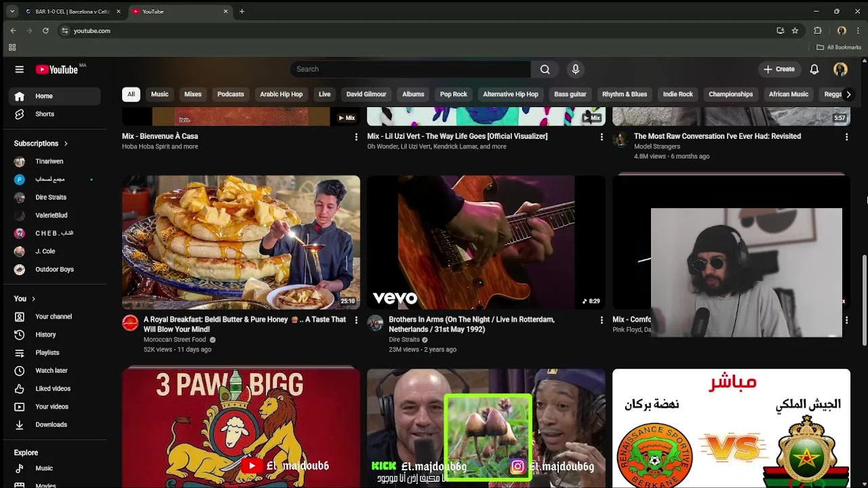Open the YouTube guide hamburger menu
This screenshot has height=488, width=868.
[x=20, y=69]
